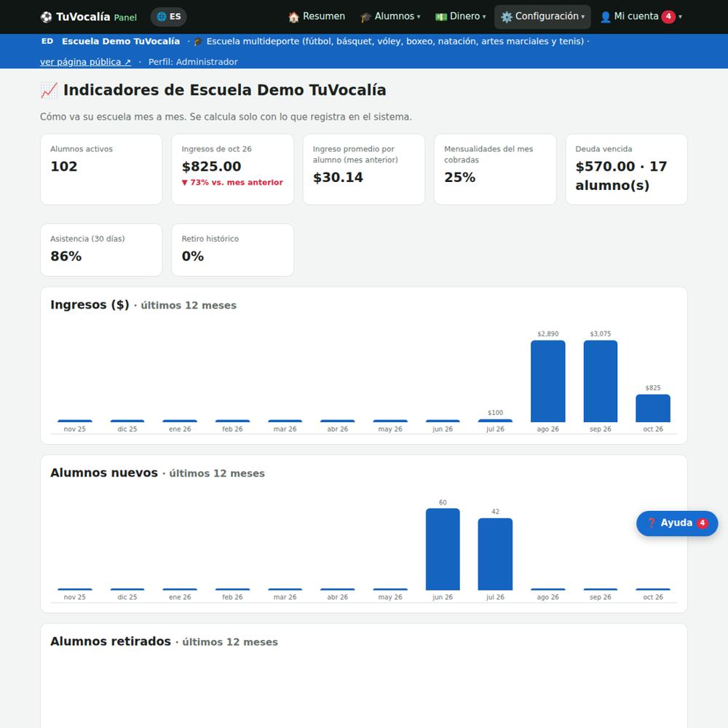Image resolution: width=728 pixels, height=728 pixels.
Task: Click the question mark icon on Ayuda
Action: click(652, 523)
